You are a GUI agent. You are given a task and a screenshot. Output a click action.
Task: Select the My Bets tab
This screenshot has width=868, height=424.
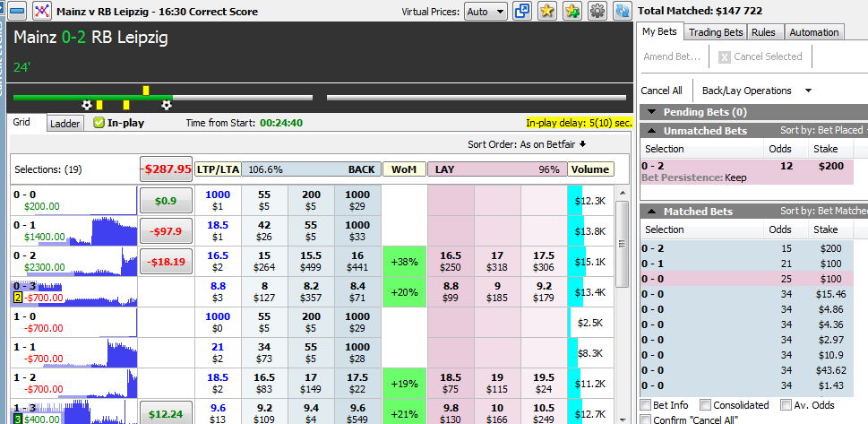pos(660,31)
